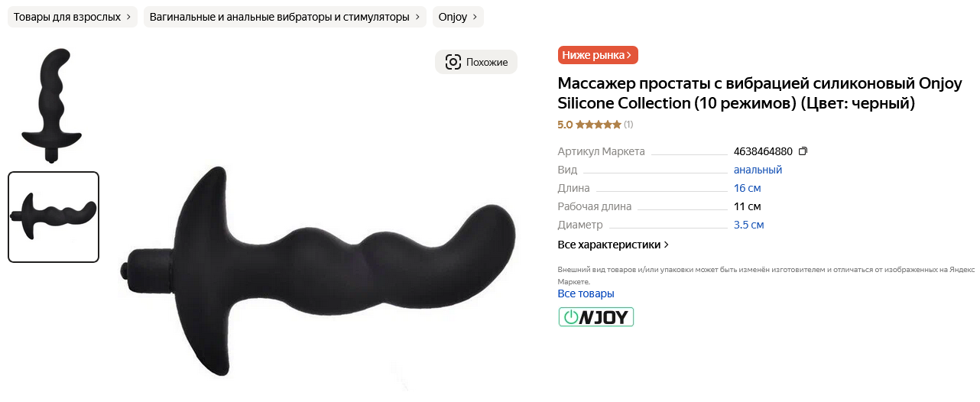This screenshot has width=980, height=402.
Task: Open the Onjoy breadcrumb
Action: point(458,17)
